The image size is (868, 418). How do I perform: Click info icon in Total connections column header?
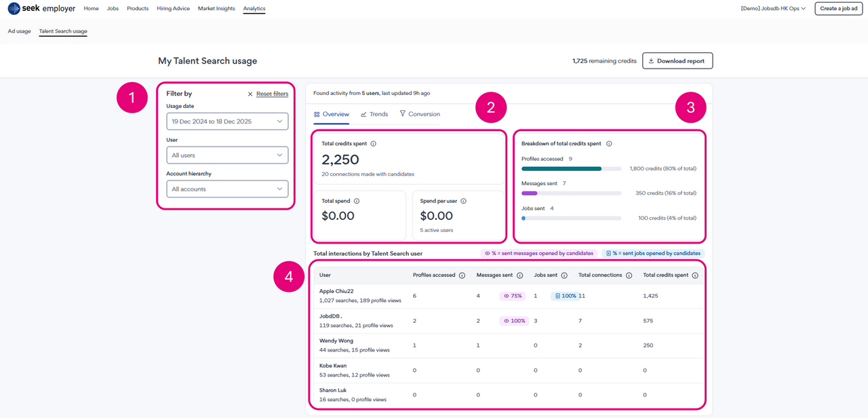[629, 275]
